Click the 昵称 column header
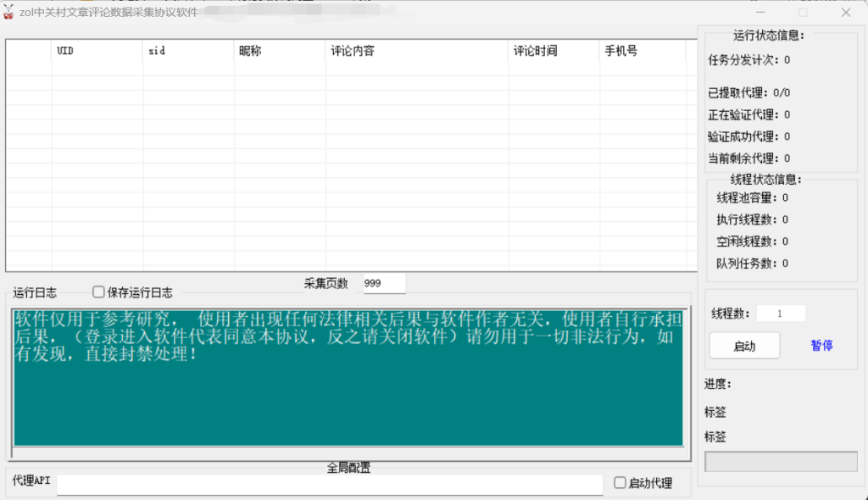Image resolution: width=868 pixels, height=500 pixels. point(280,51)
